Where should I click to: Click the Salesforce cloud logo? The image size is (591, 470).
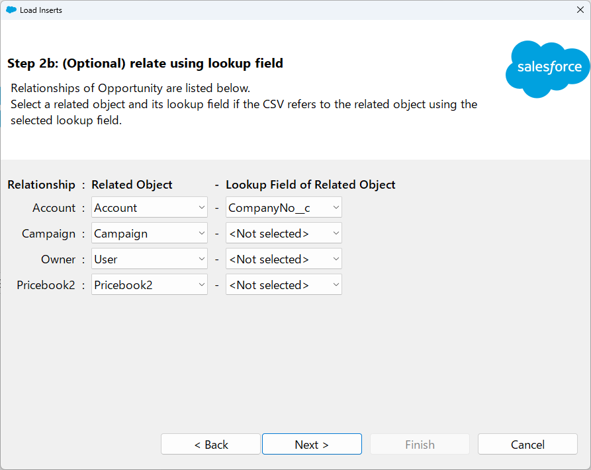pos(548,69)
